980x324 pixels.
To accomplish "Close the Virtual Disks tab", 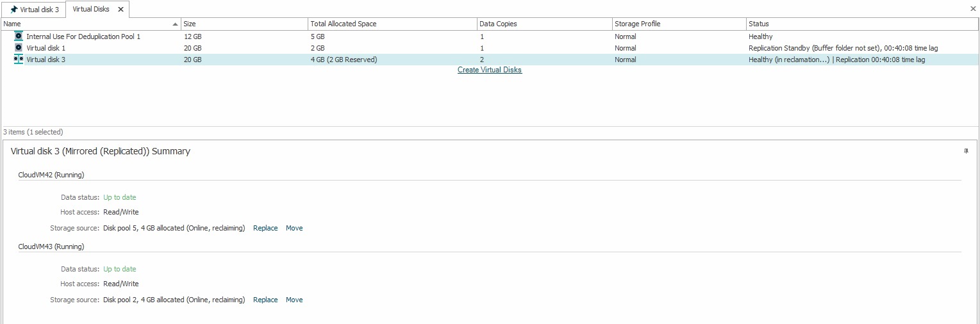I will click(x=120, y=10).
